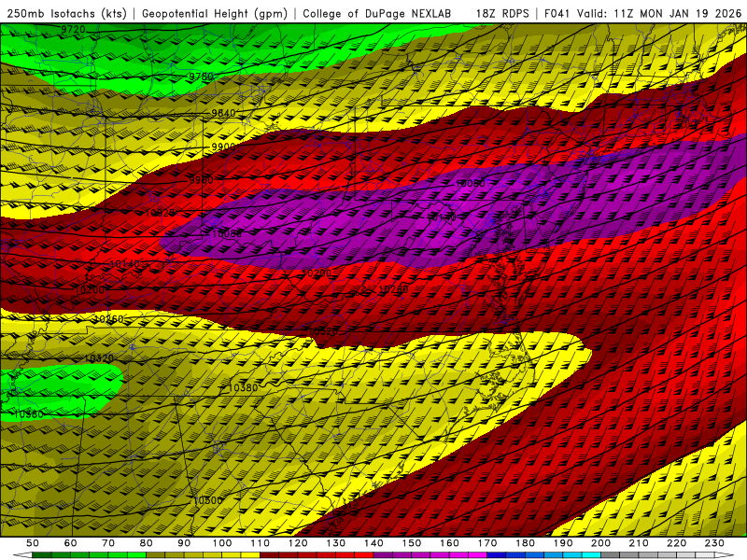Click the magenta swatch ending at 170
The height and width of the screenshot is (560, 747).
tap(478, 555)
